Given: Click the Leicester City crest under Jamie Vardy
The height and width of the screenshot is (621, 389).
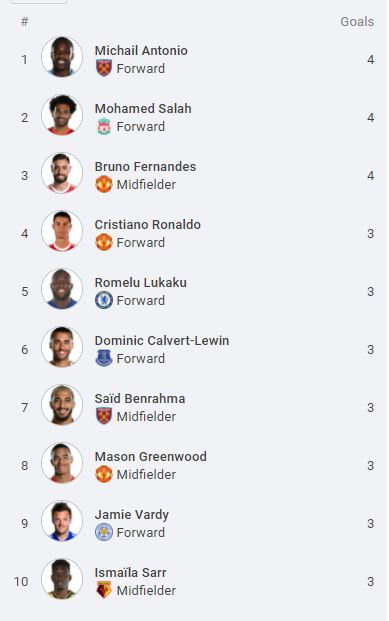Looking at the screenshot, I should 104,532.
